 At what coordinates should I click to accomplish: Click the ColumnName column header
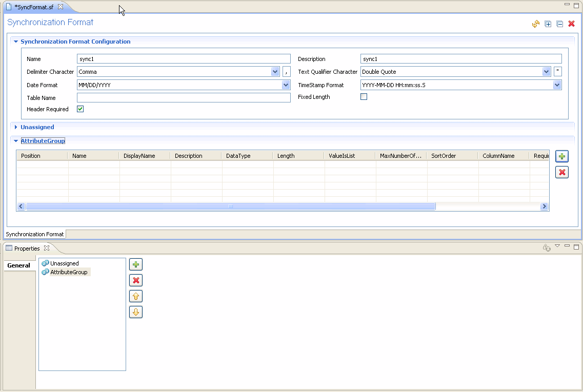[x=504, y=156]
